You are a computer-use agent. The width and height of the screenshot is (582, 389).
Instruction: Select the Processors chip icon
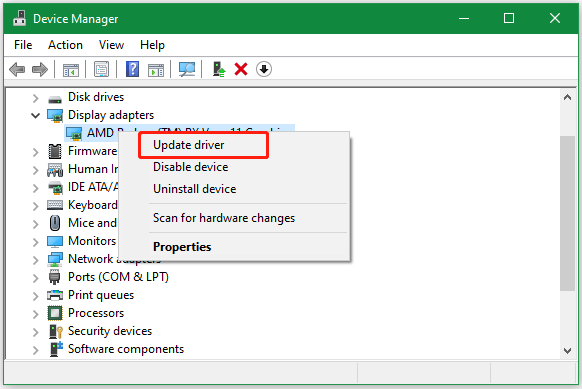pos(55,313)
